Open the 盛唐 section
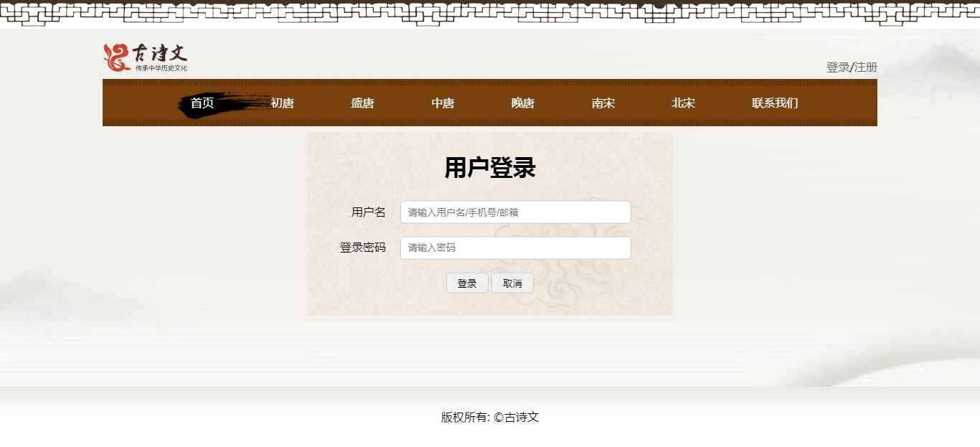The height and width of the screenshot is (447, 980). [x=363, y=103]
